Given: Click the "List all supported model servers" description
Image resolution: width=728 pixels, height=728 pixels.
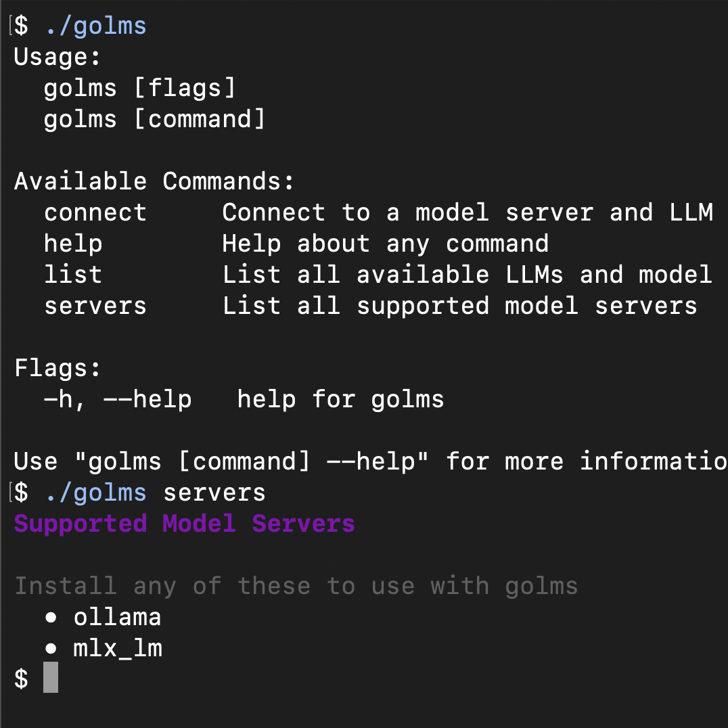Looking at the screenshot, I should click(459, 306).
